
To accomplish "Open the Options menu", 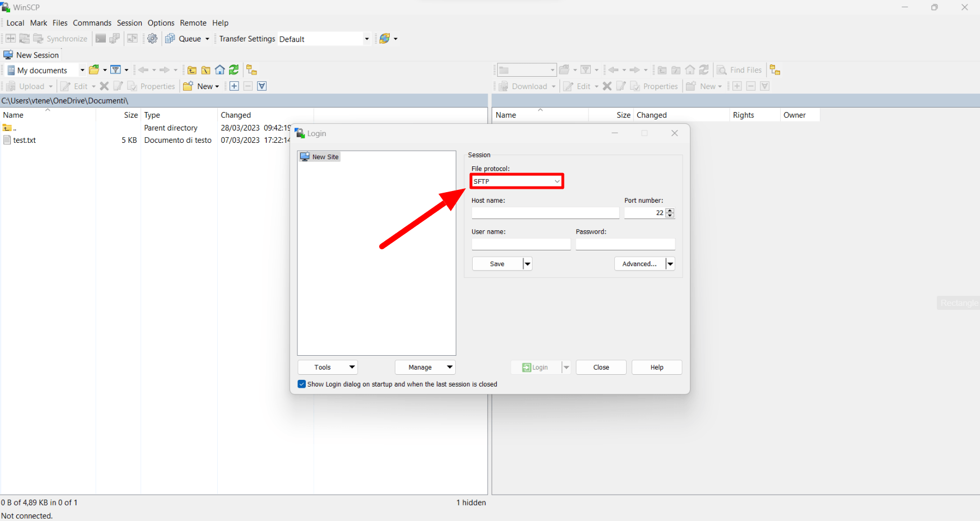I will coord(161,23).
